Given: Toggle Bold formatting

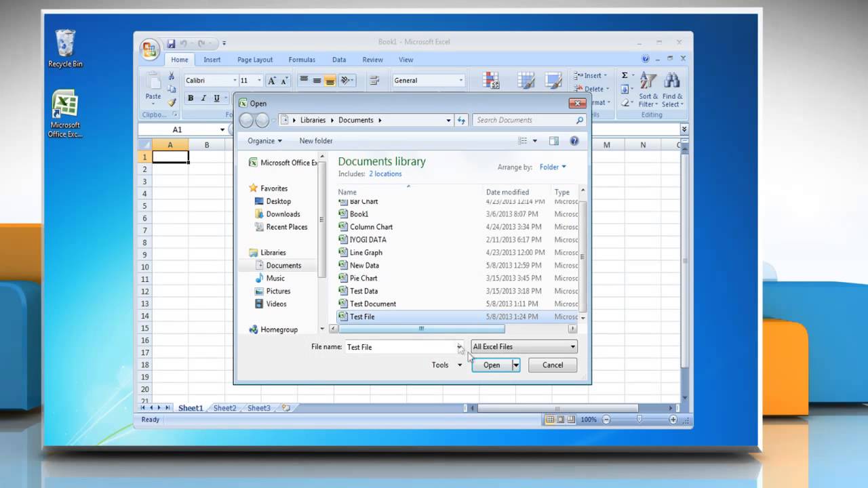Looking at the screenshot, I should coord(191,98).
